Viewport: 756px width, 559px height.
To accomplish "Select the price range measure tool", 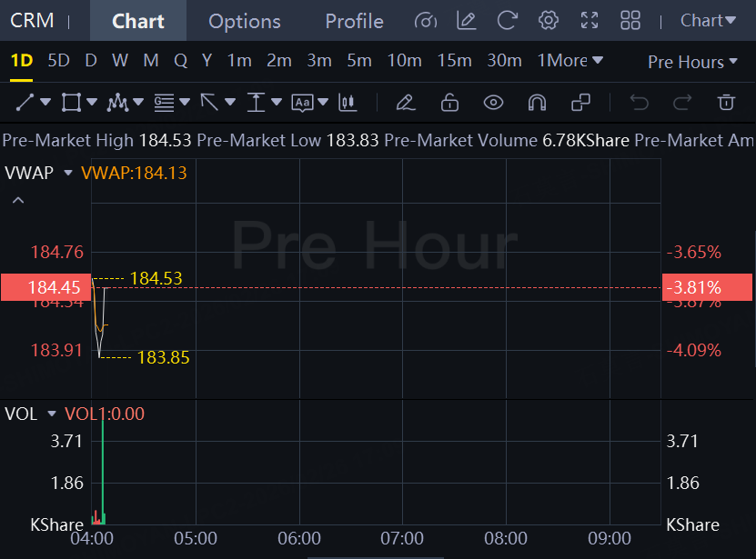I will (x=256, y=102).
